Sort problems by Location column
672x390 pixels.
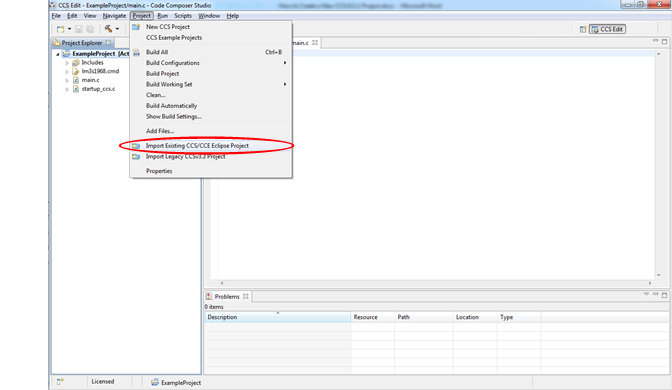point(475,317)
